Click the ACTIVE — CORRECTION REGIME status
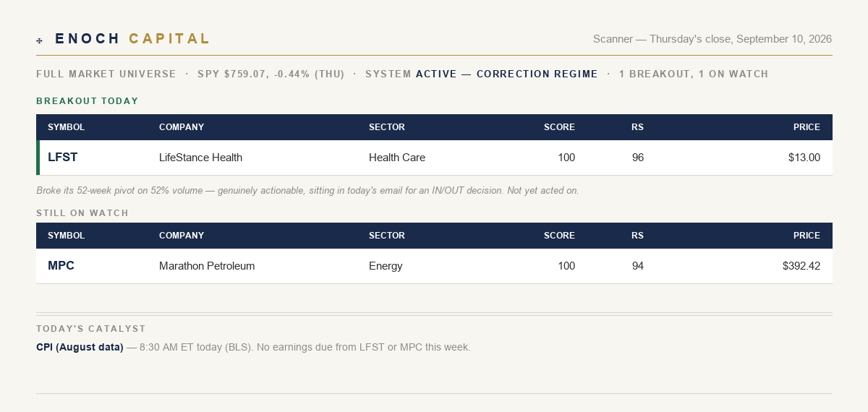Image resolution: width=868 pixels, height=412 pixels. (507, 74)
